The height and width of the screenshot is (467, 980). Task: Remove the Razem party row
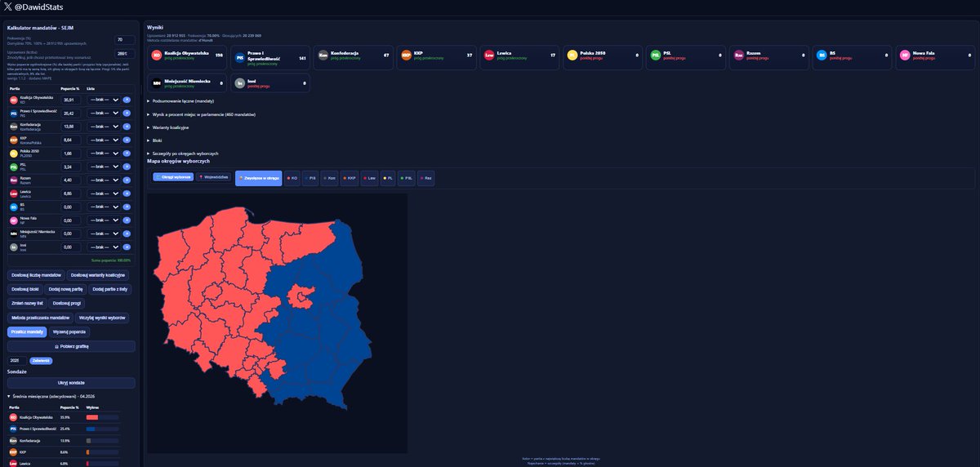pos(127,180)
